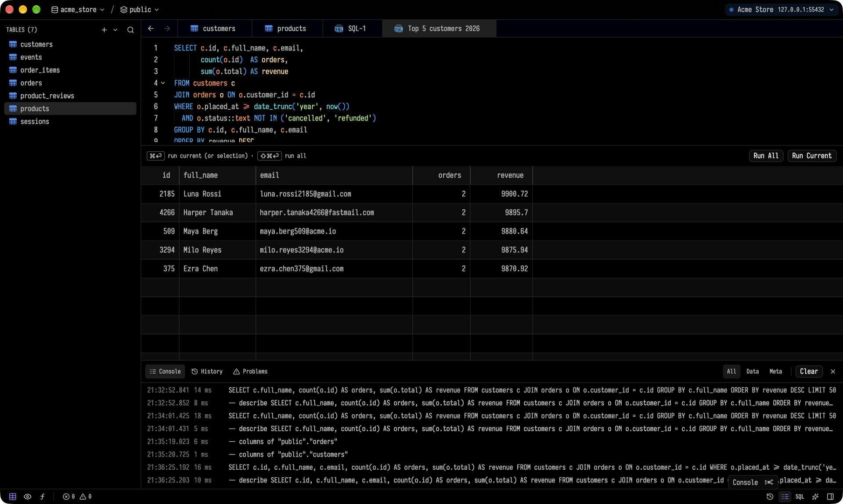Select the sessions table in sidebar
This screenshot has height=504, width=843.
pyautogui.click(x=70, y=122)
